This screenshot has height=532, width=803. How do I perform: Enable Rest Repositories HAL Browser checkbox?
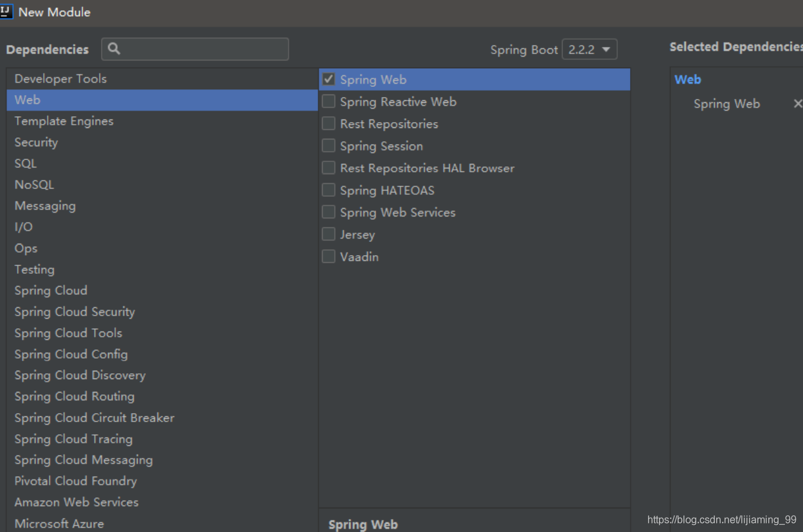click(329, 168)
